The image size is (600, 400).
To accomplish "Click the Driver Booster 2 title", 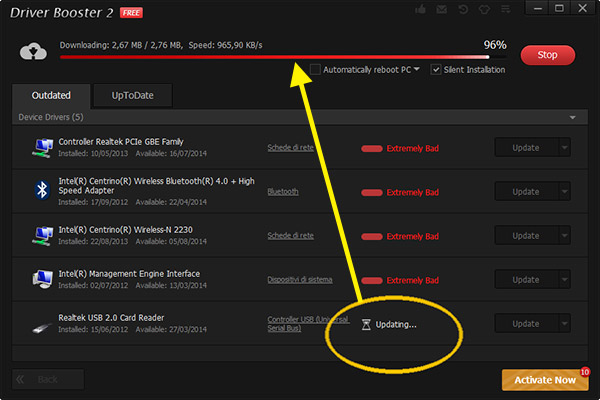I will pos(61,13).
